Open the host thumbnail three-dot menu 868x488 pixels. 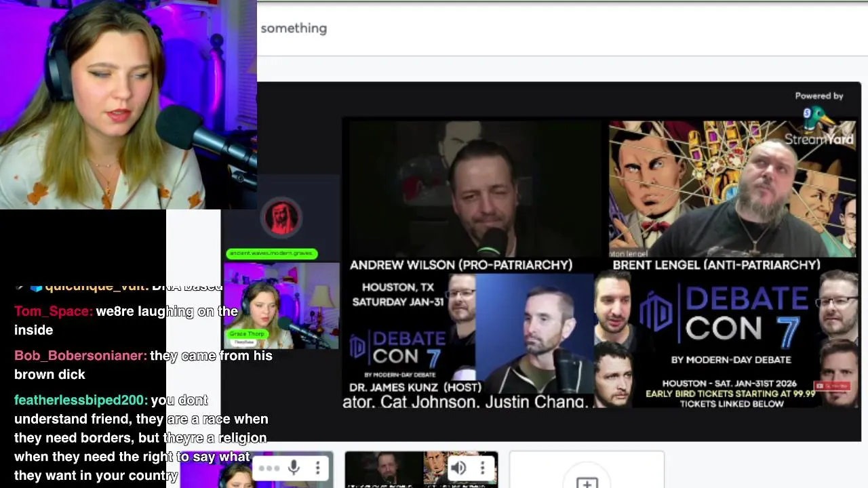pyautogui.click(x=317, y=468)
